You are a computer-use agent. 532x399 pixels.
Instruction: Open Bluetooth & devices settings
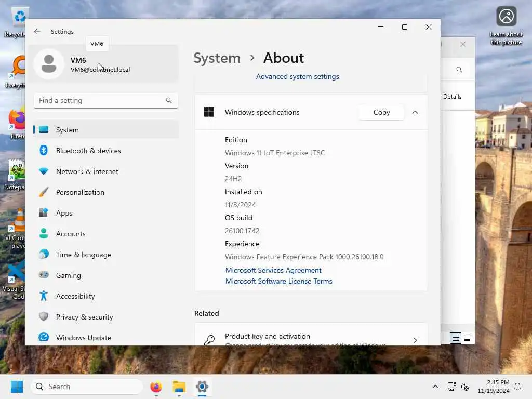(106, 151)
